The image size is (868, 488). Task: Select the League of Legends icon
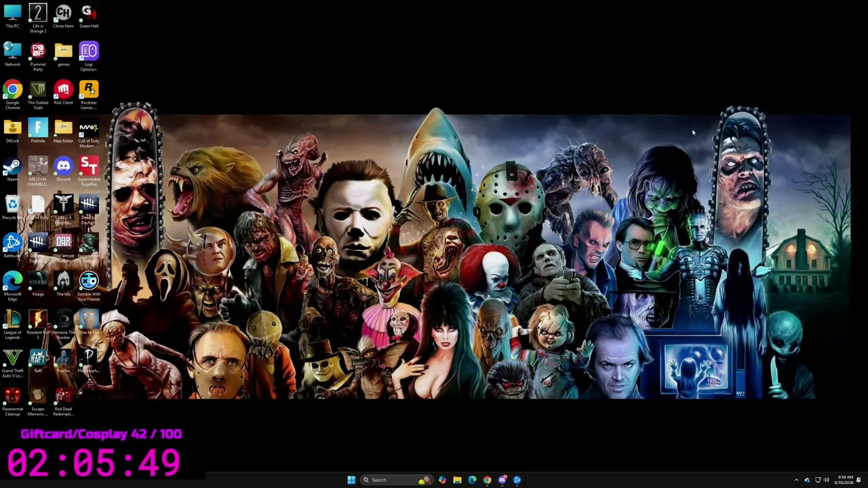point(12,325)
